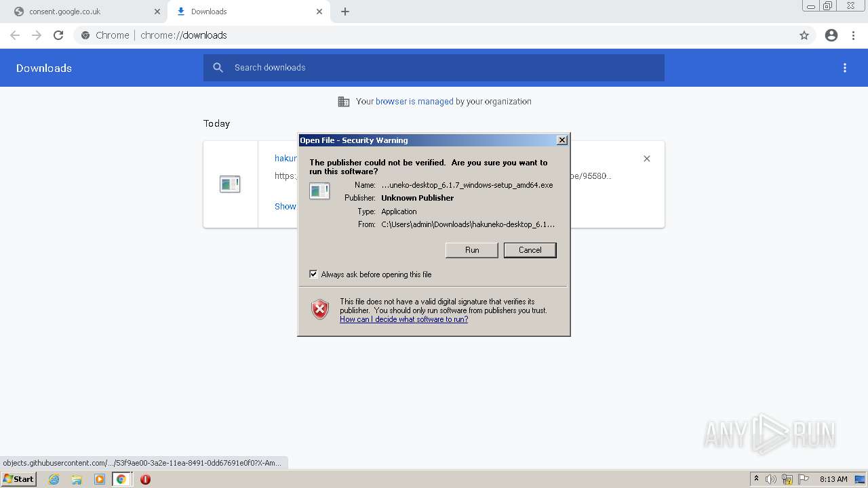This screenshot has height=488, width=868.
Task: Click the Unknown Publisher text
Action: 417,198
